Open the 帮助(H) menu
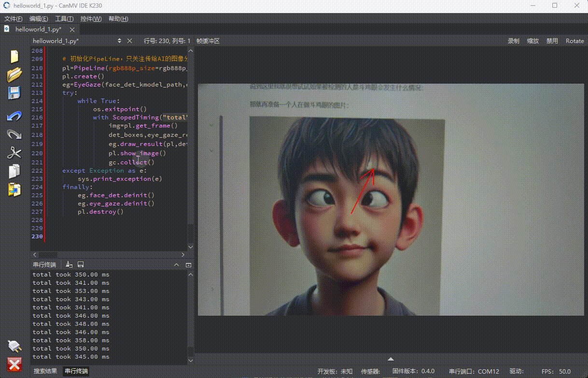This screenshot has width=588, height=378. coord(118,19)
